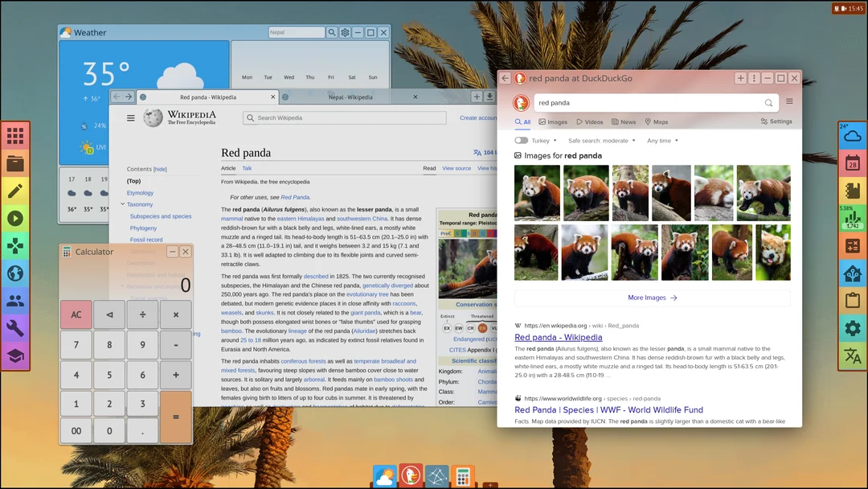868x489 pixels.
Task: Click the Search Wikipedia input field
Action: [x=344, y=117]
